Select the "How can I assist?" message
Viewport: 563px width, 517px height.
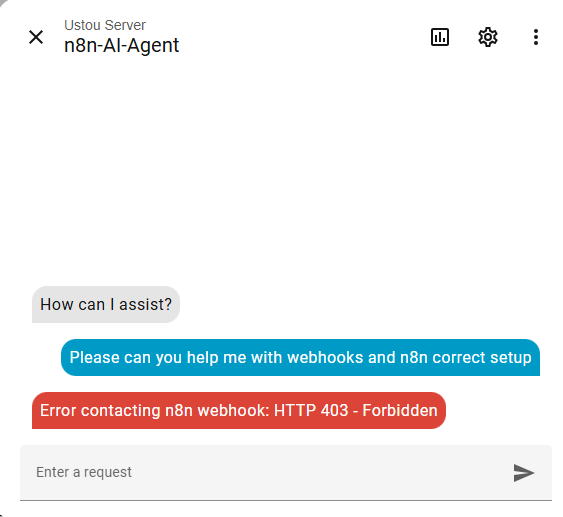(x=106, y=304)
